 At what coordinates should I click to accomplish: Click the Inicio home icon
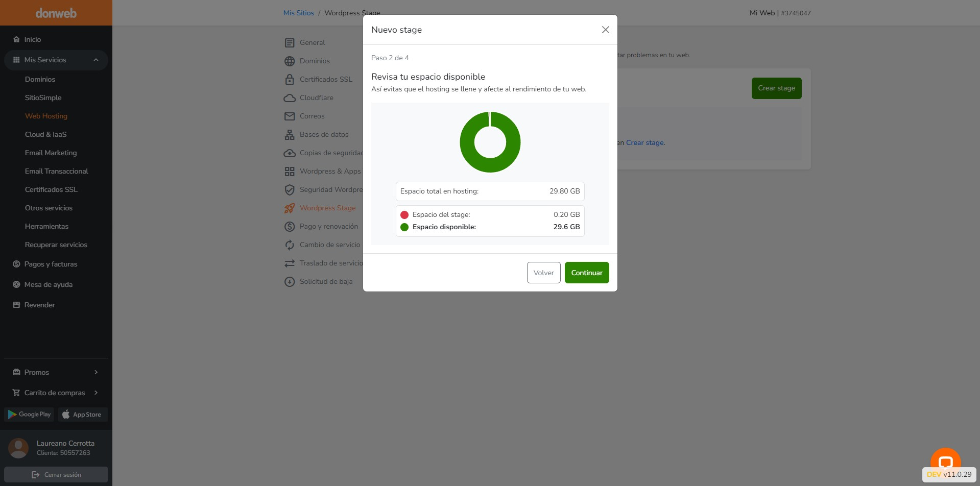tap(16, 39)
